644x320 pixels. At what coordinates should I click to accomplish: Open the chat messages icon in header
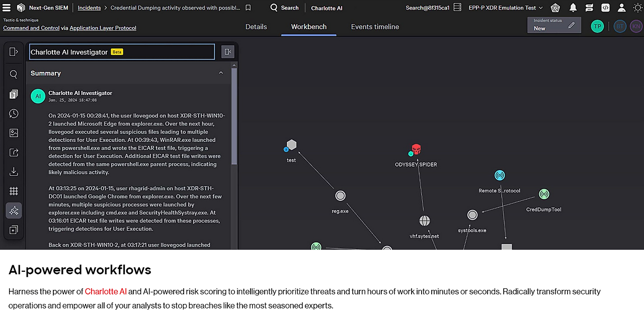pyautogui.click(x=589, y=8)
